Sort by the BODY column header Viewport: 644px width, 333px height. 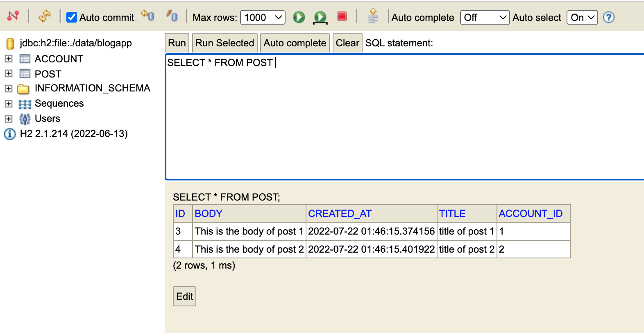[209, 214]
